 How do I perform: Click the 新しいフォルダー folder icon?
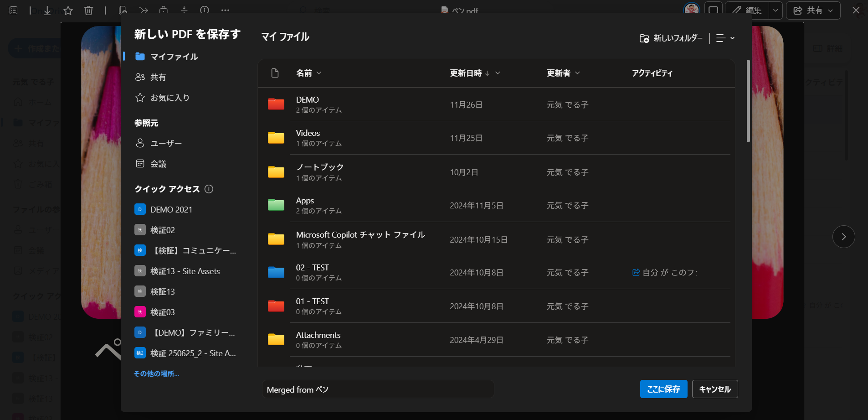(644, 38)
